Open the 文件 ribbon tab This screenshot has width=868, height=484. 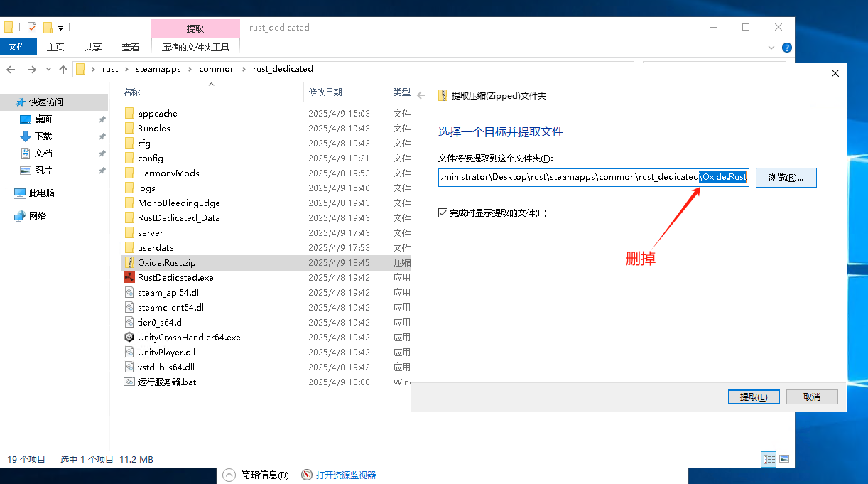[x=17, y=47]
